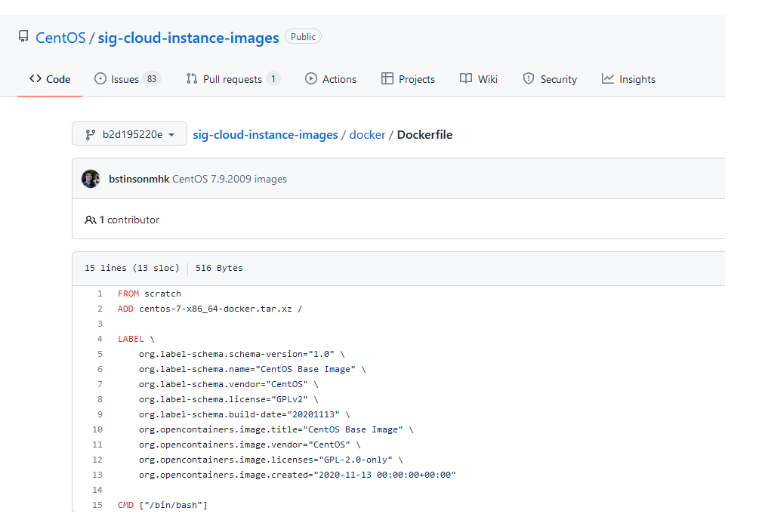Click the label-schema.license="GPLv2" line
The image size is (761, 517).
tap(229, 399)
